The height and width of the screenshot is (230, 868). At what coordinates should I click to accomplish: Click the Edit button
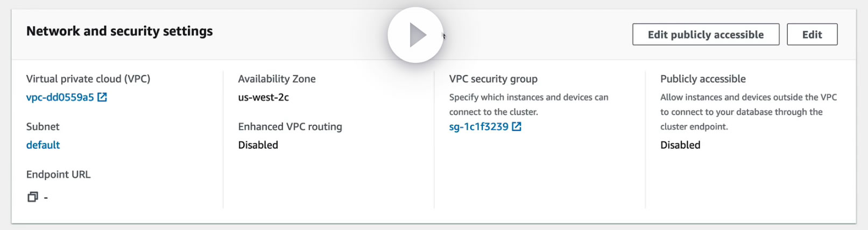coord(811,34)
